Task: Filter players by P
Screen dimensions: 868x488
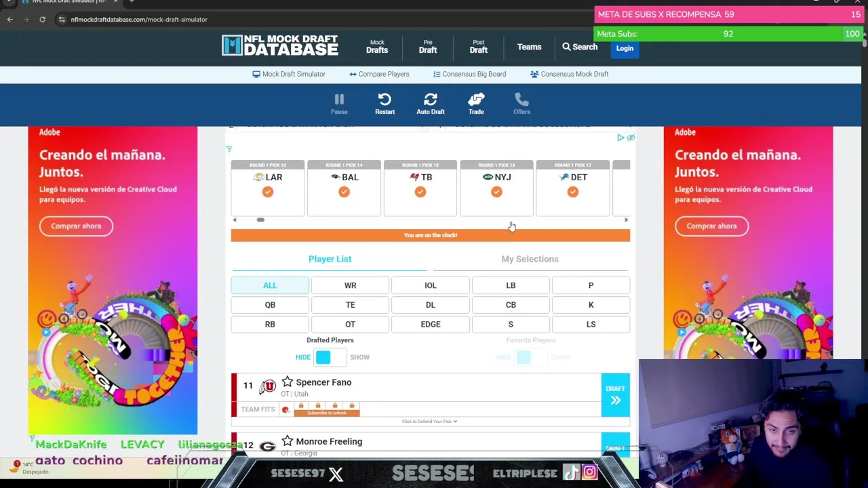Action: coord(591,285)
